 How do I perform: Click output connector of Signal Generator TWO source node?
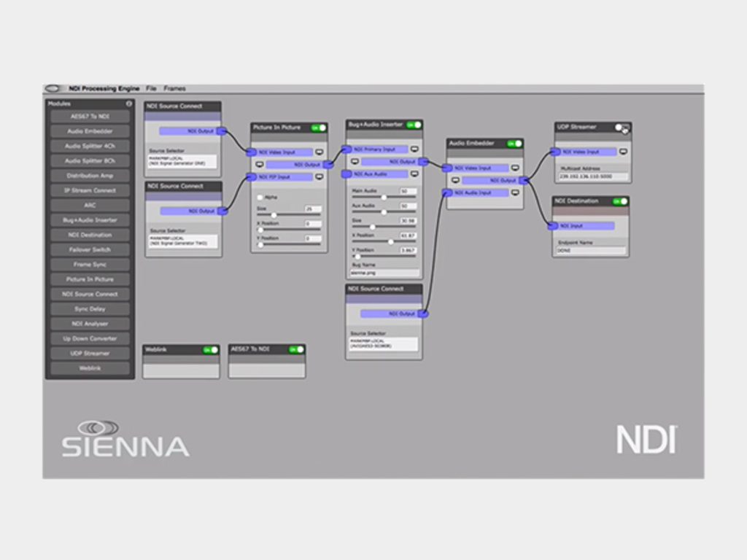coord(222,211)
